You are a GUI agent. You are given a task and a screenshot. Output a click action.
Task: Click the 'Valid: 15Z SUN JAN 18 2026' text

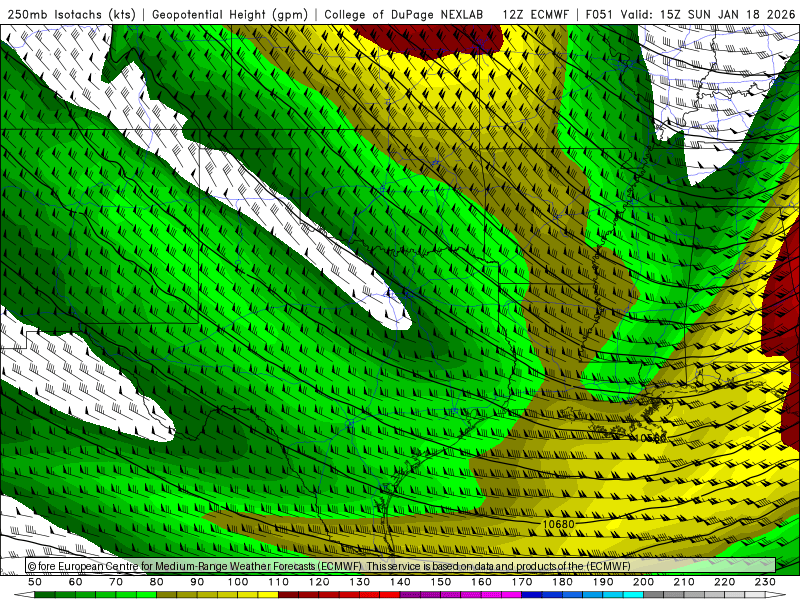coord(708,14)
